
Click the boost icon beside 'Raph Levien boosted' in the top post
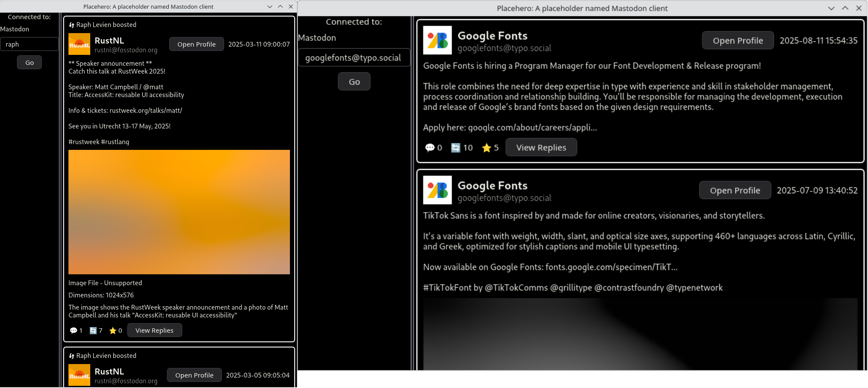tap(71, 25)
